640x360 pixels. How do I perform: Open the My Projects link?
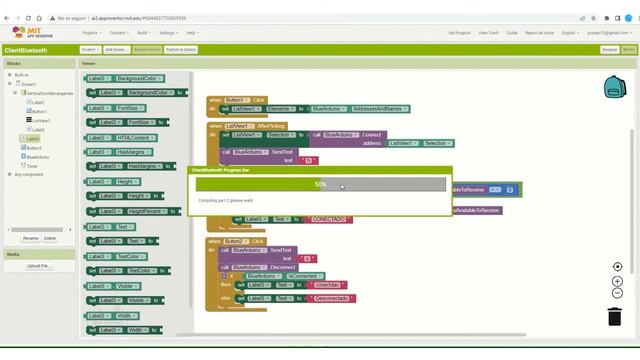pos(459,33)
